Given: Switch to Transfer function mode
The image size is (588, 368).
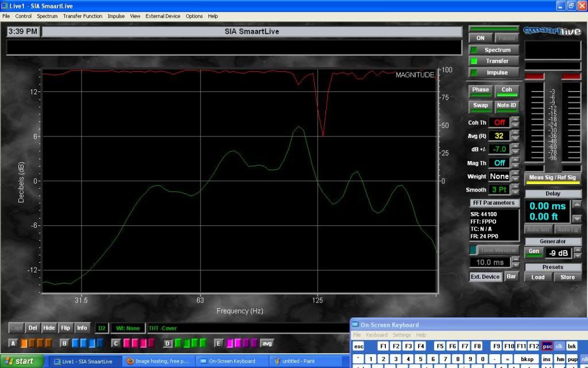Looking at the screenshot, I should click(x=494, y=61).
